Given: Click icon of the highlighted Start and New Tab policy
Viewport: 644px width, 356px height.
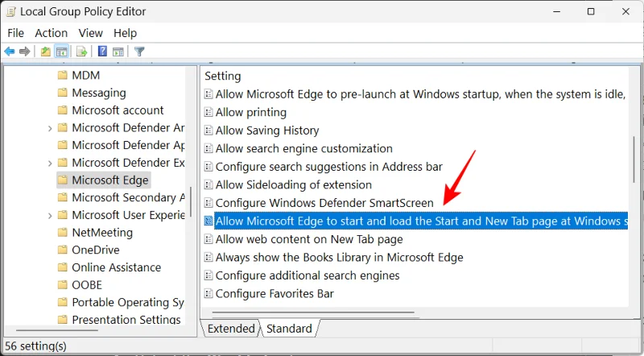Looking at the screenshot, I should point(208,221).
